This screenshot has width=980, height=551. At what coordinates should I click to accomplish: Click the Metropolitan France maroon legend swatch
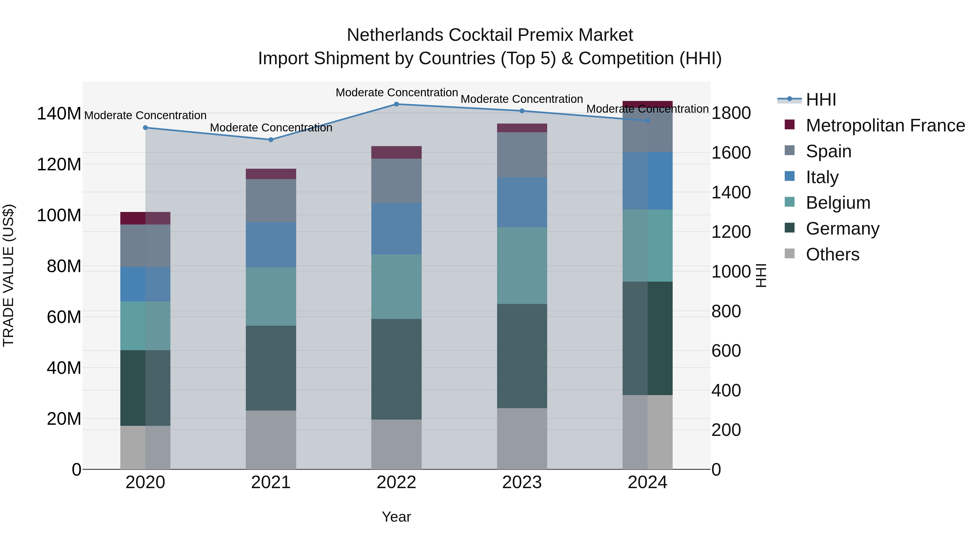(x=789, y=124)
